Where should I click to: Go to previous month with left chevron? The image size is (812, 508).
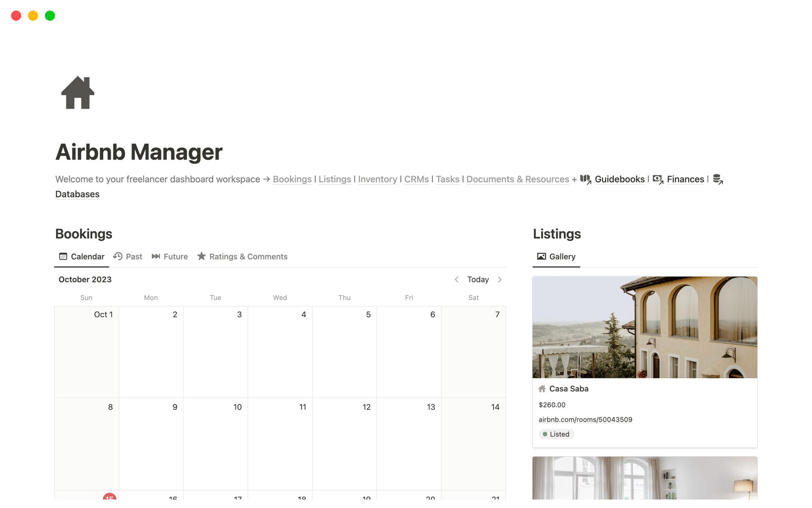pyautogui.click(x=457, y=279)
